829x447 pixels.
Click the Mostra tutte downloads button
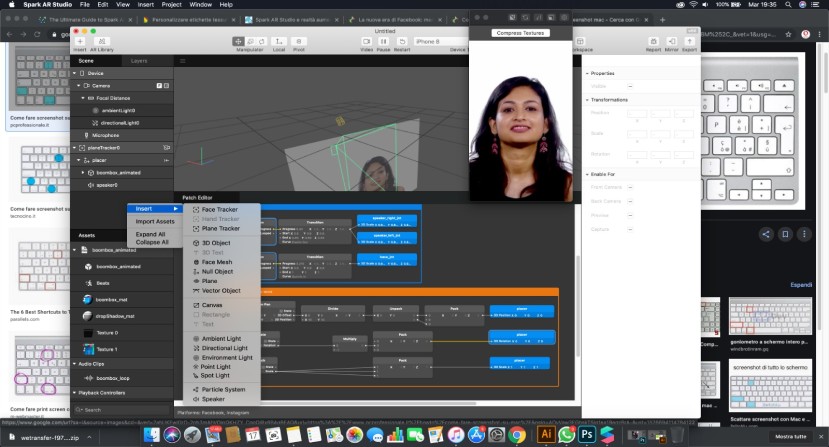pos(790,436)
